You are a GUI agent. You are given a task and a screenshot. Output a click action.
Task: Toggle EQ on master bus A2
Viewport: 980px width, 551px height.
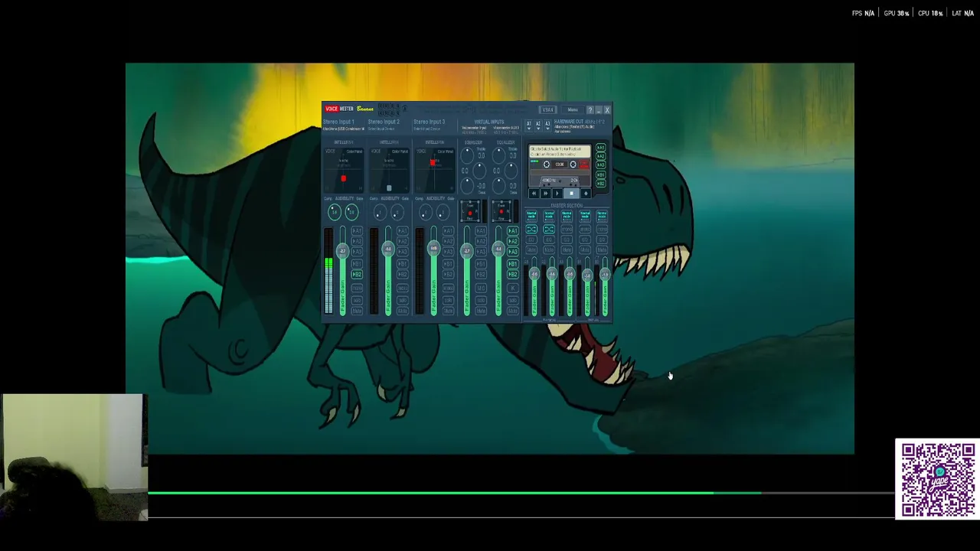549,240
